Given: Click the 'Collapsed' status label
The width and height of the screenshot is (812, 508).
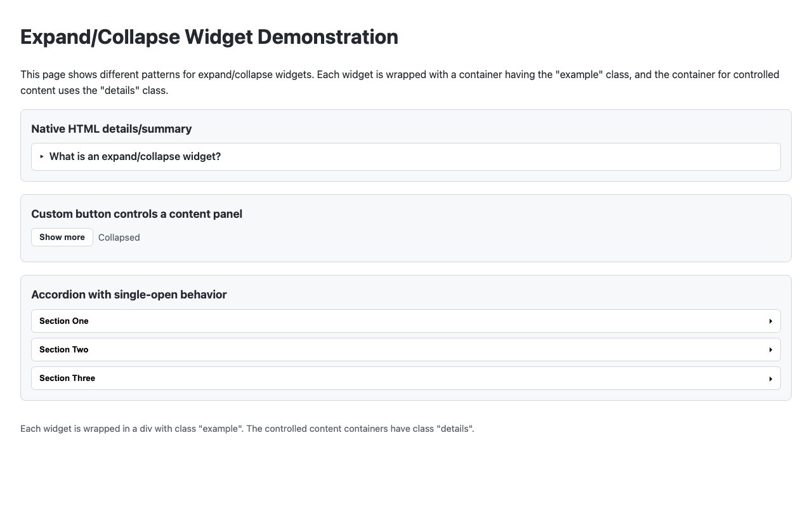Looking at the screenshot, I should 119,237.
